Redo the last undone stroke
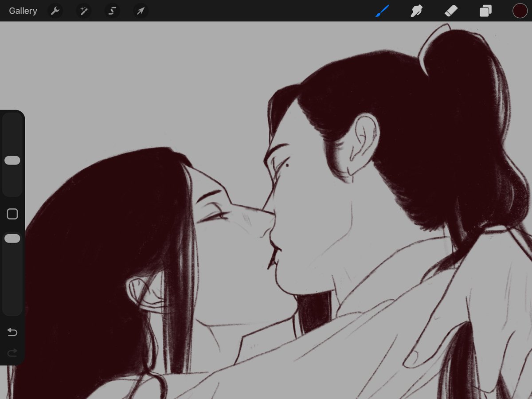The height and width of the screenshot is (399, 532). click(12, 352)
